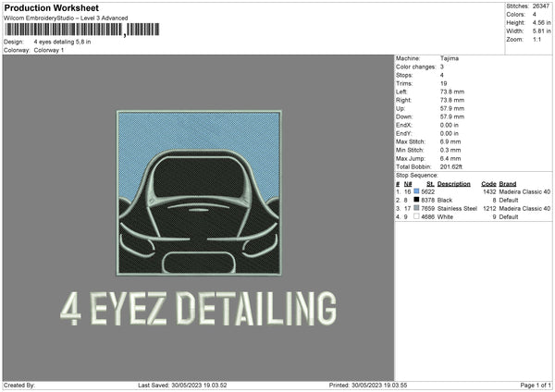The height and width of the screenshot is (392, 555).
Task: Click the 'Production Worksheet' title
Action: click(51, 7)
